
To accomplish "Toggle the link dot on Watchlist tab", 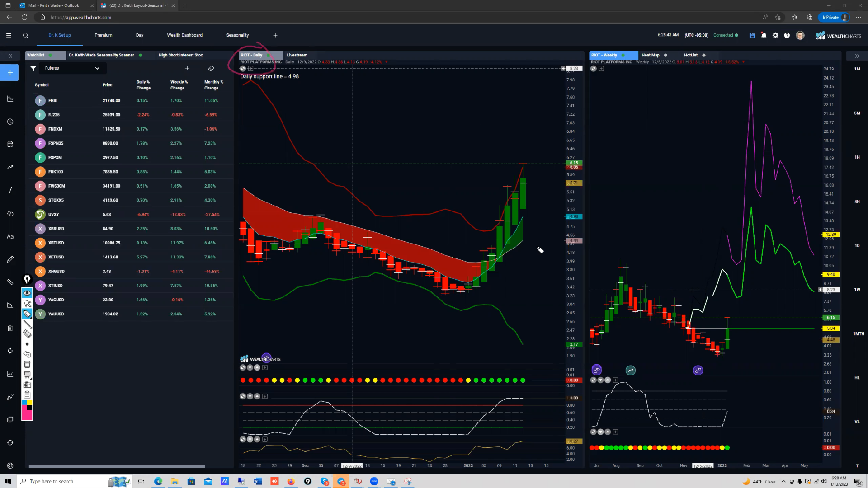I will pyautogui.click(x=50, y=55).
